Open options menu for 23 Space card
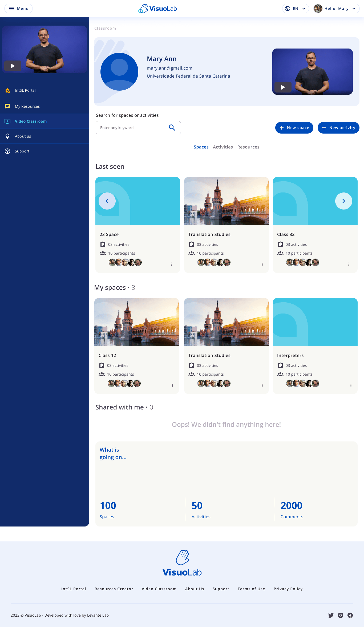This screenshot has width=364, height=627. [171, 264]
